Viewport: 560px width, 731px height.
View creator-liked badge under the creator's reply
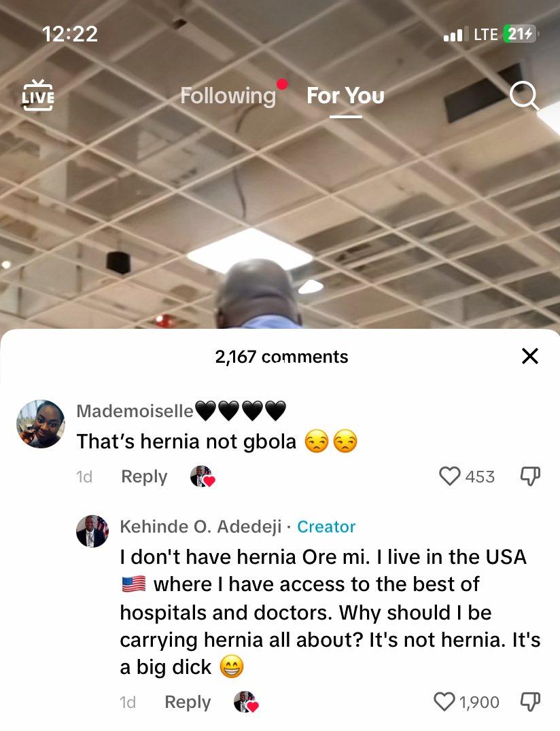246,702
